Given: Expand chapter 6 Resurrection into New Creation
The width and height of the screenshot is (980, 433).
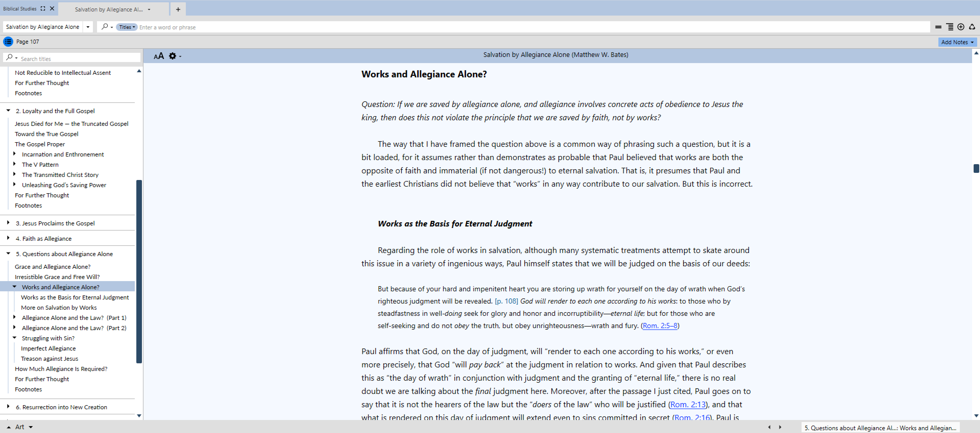Looking at the screenshot, I should coord(8,406).
